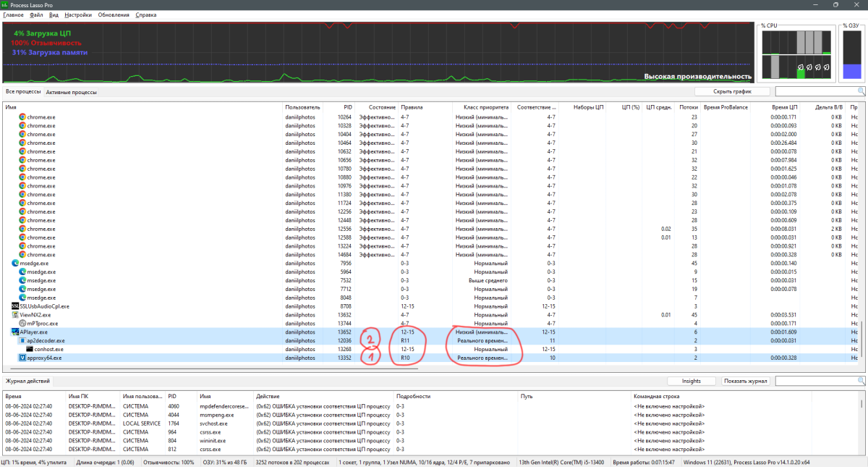Click the Chrome icon of PID 11380 row

tap(22, 194)
